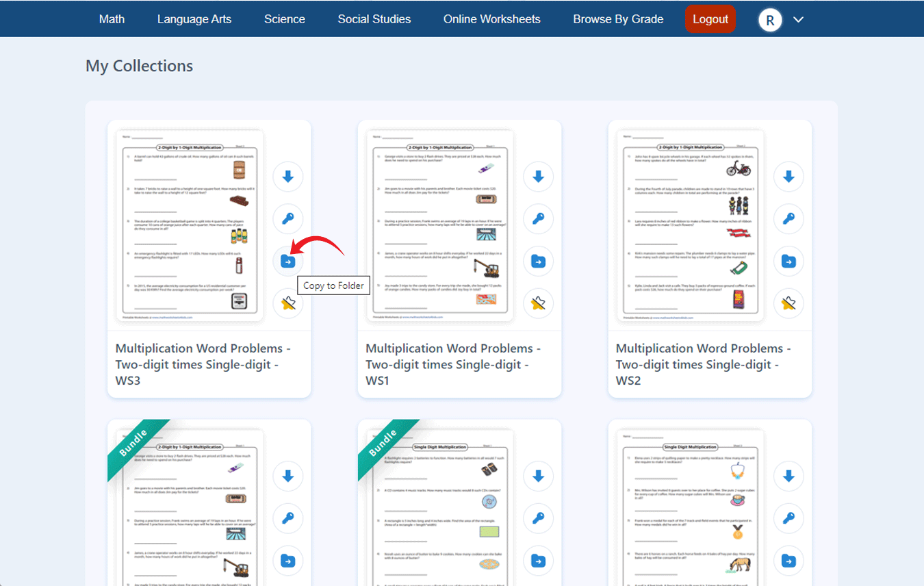Open Browse By Grade menu
The width and height of the screenshot is (924, 586).
(618, 19)
